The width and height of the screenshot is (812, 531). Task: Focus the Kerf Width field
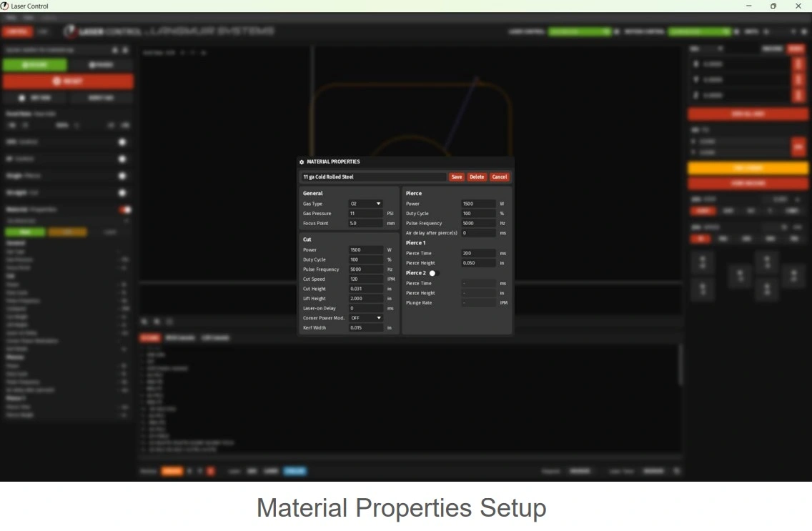(x=365, y=328)
